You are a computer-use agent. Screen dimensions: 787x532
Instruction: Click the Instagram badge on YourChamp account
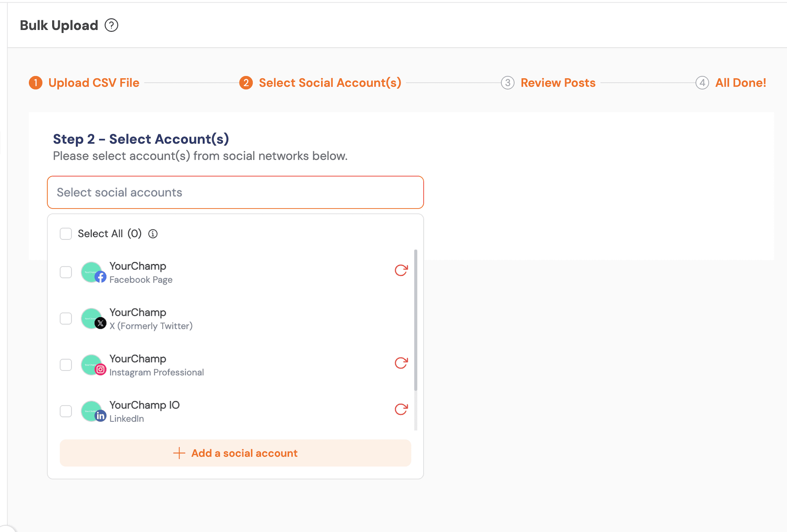tap(101, 370)
